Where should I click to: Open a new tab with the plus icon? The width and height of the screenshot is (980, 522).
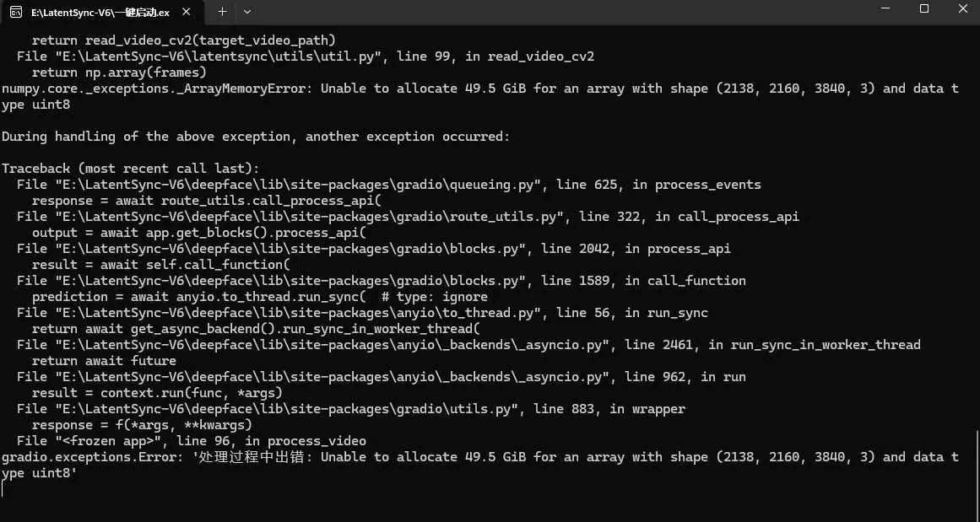[222, 12]
